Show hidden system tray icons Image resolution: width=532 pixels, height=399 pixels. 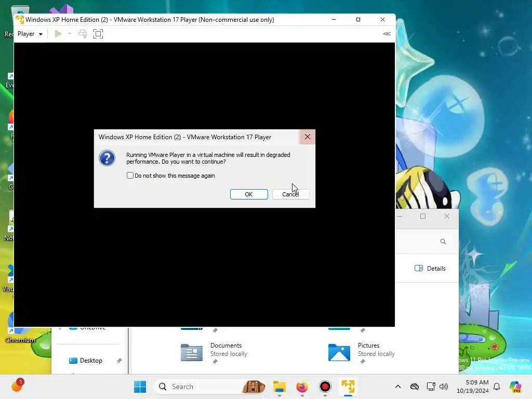398,387
